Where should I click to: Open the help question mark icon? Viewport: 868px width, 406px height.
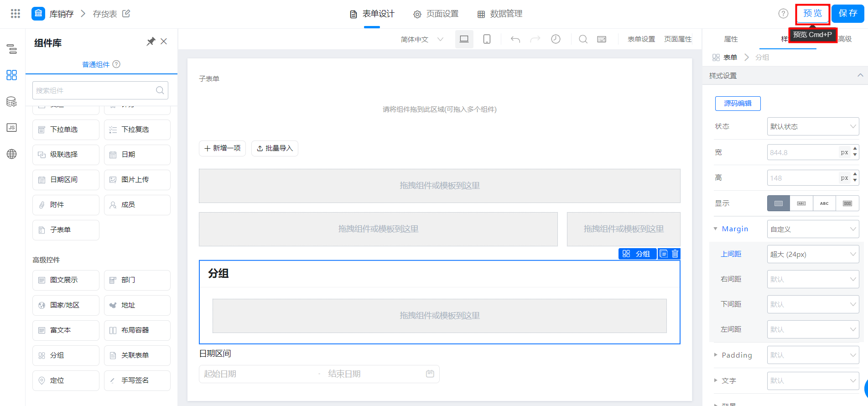(783, 14)
